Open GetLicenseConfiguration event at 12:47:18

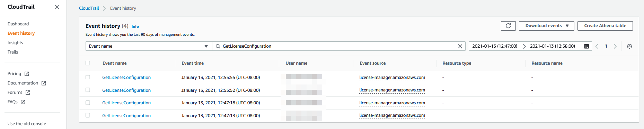[126, 103]
